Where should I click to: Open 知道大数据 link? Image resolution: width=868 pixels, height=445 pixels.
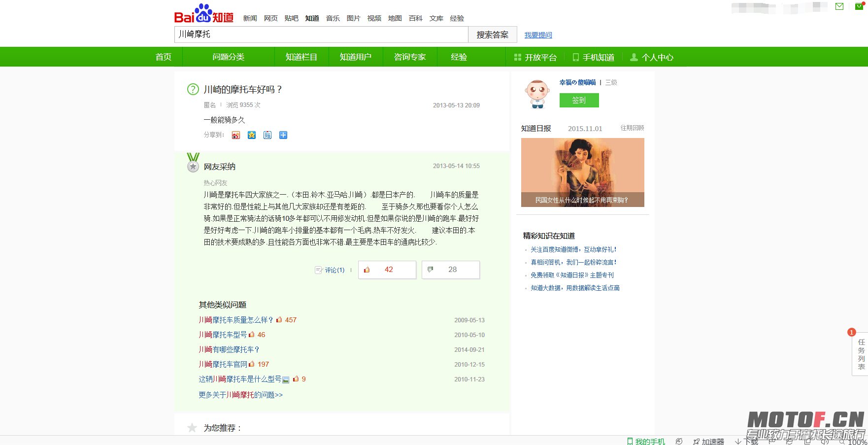tap(575, 288)
